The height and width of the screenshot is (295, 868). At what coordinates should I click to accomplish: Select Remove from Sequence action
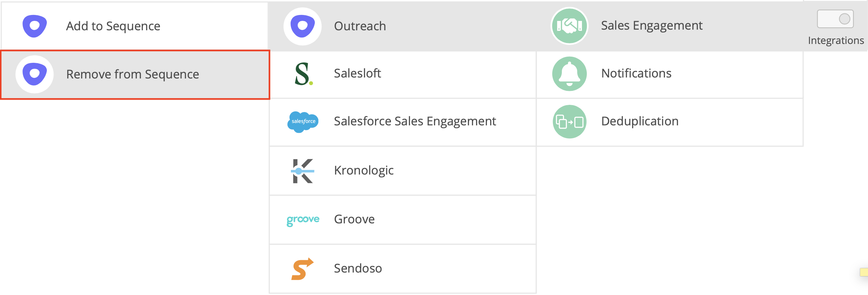coord(132,75)
